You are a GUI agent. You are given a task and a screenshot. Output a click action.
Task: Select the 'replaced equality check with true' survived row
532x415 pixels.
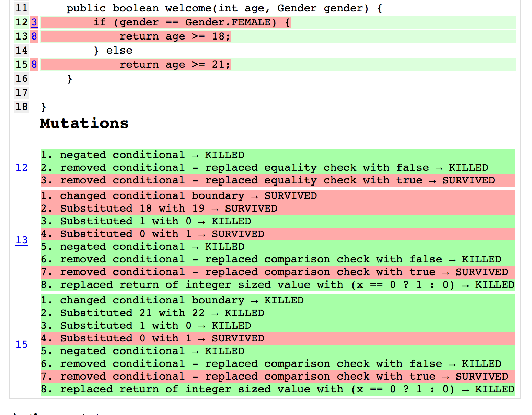pyautogui.click(x=268, y=180)
